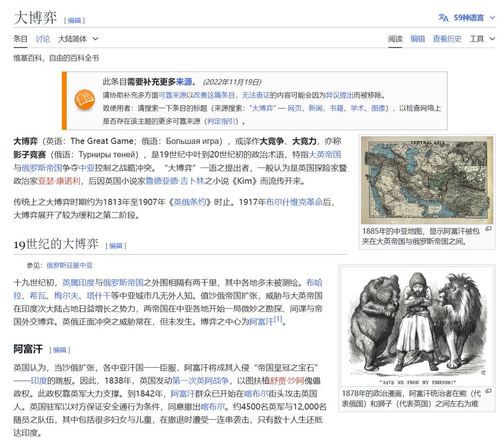
Task: Open the 布尔什维克革命 link
Action: tap(294, 202)
